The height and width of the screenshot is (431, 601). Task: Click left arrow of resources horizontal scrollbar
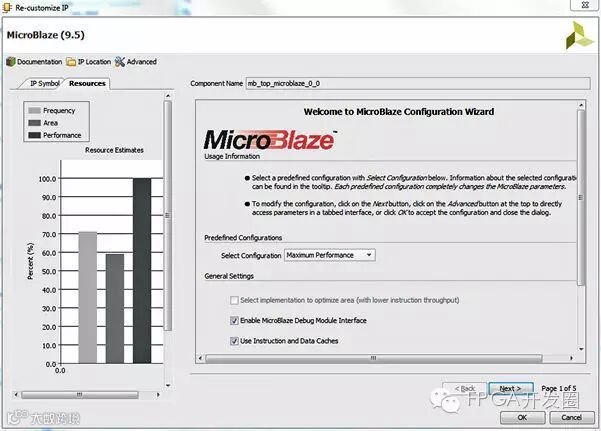pyautogui.click(x=16, y=395)
